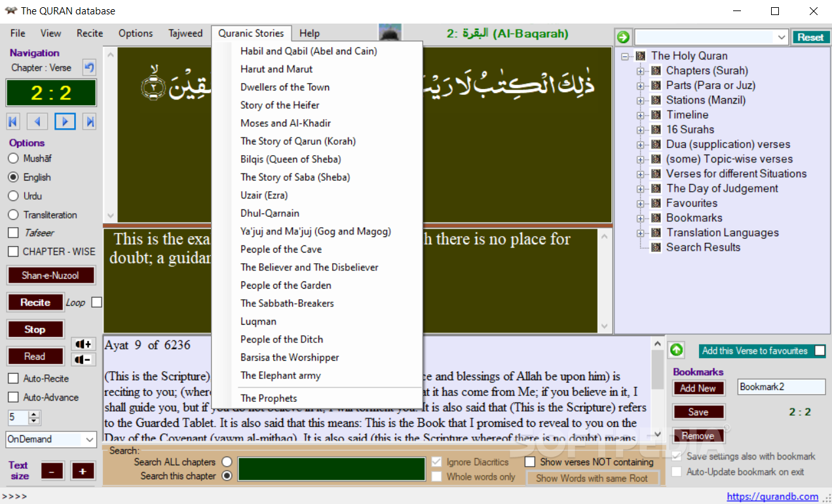Open The Prophets menu item
This screenshot has height=504, width=832.
tap(269, 399)
